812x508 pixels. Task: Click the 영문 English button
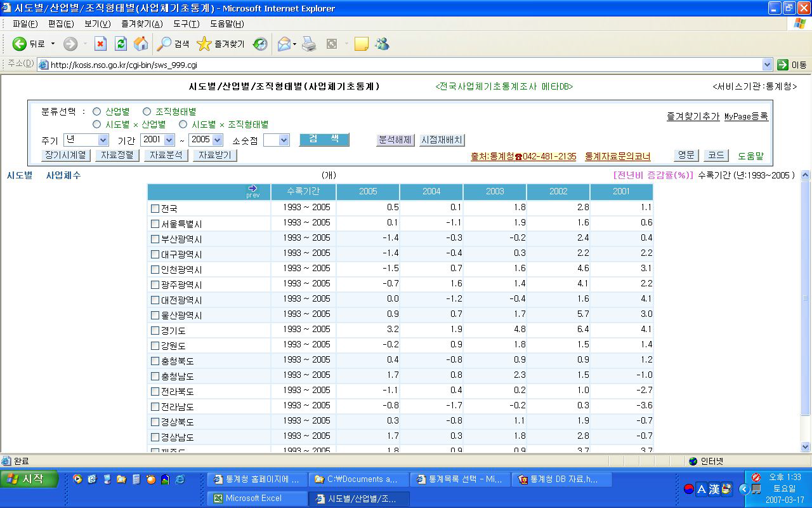coord(686,155)
